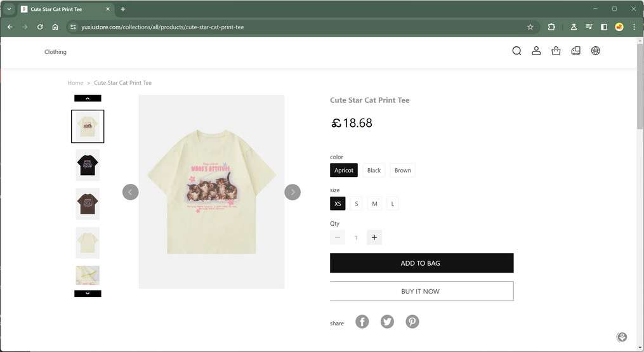The height and width of the screenshot is (352, 644).
Task: Open the search magnifier icon
Action: [x=516, y=51]
